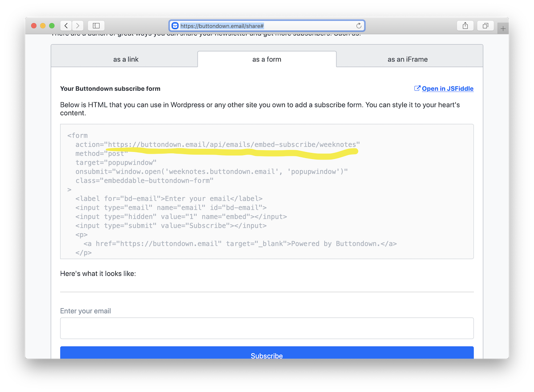534x392 pixels.
Task: Click the input type="email" code line
Action: [x=171, y=208]
